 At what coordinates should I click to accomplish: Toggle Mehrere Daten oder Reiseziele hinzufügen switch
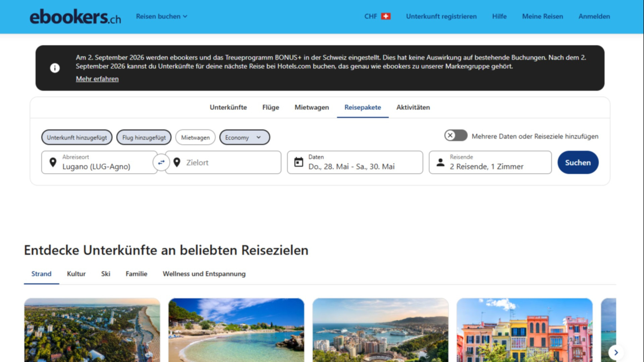coord(456,135)
